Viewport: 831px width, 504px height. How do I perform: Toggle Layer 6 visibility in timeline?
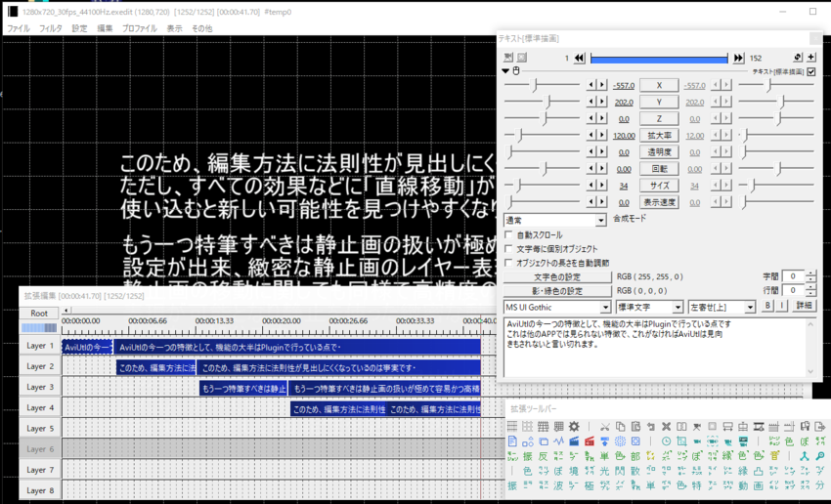[x=40, y=449]
